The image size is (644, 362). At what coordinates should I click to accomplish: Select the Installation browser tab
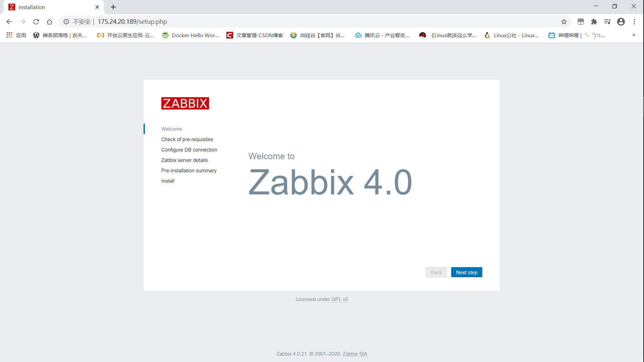pos(50,7)
